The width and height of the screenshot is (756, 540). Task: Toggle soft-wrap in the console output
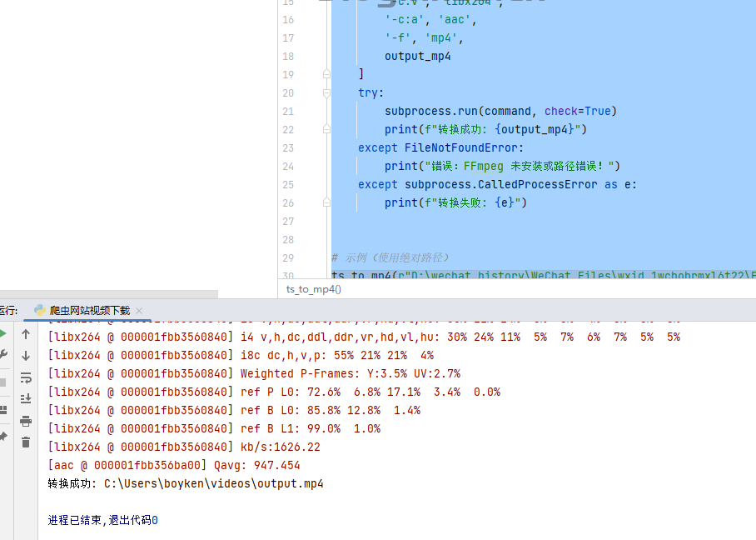coord(26,377)
